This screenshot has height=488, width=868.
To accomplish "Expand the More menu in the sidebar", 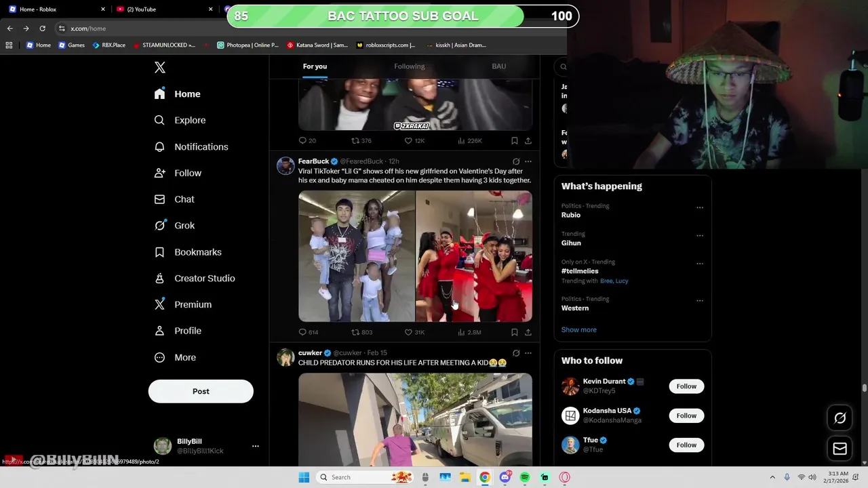I will click(175, 357).
